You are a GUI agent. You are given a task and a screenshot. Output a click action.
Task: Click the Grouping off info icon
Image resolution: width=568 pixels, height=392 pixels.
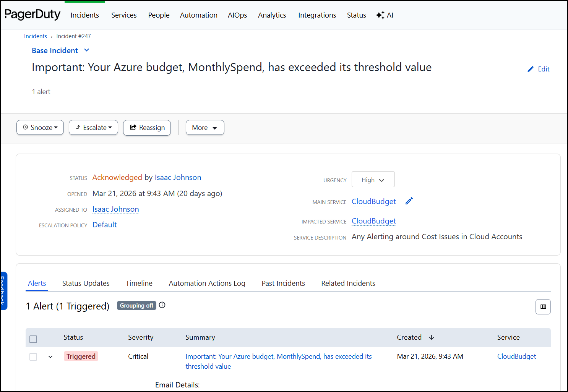(162, 305)
